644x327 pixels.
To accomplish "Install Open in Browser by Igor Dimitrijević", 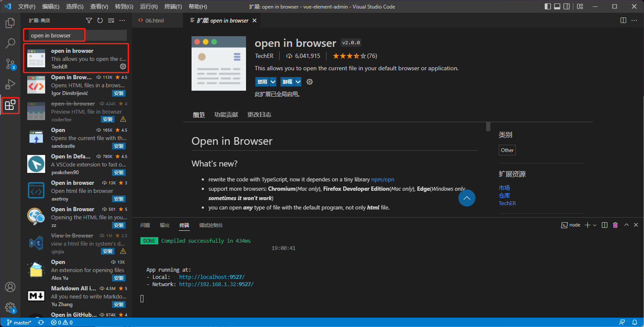I will tap(119, 93).
